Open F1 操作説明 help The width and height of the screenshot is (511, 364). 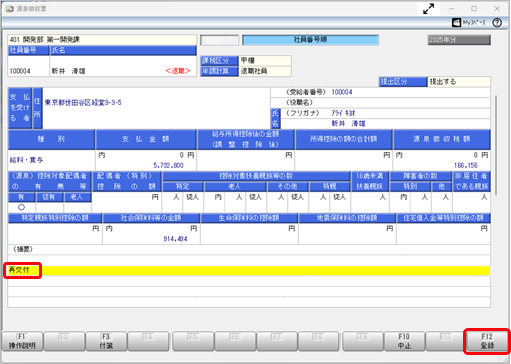(x=22, y=341)
